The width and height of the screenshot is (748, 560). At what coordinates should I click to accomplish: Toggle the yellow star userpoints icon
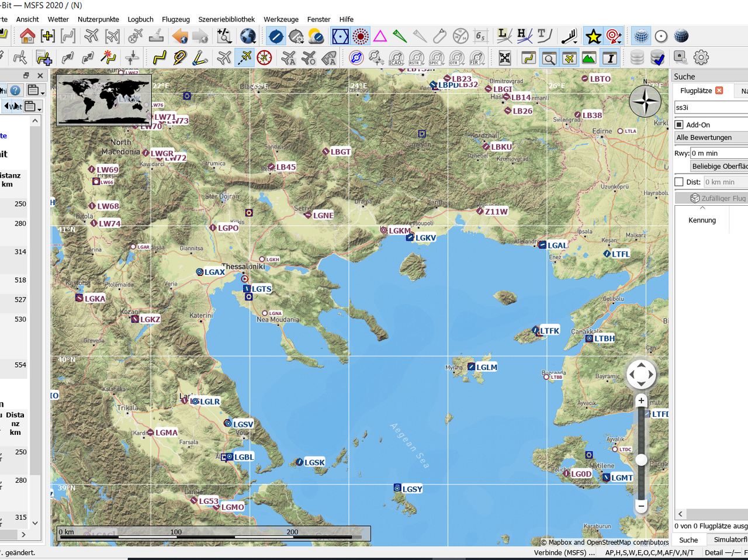pyautogui.click(x=593, y=36)
